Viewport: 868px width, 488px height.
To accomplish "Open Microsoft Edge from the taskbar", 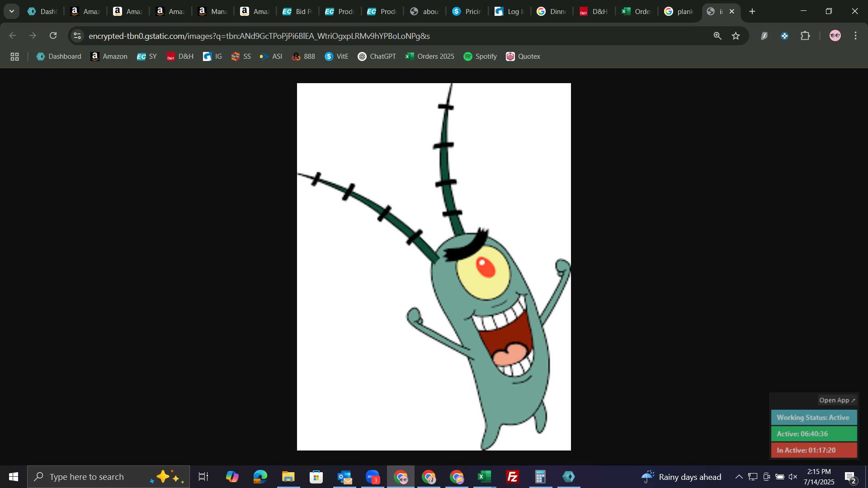I will 260,477.
